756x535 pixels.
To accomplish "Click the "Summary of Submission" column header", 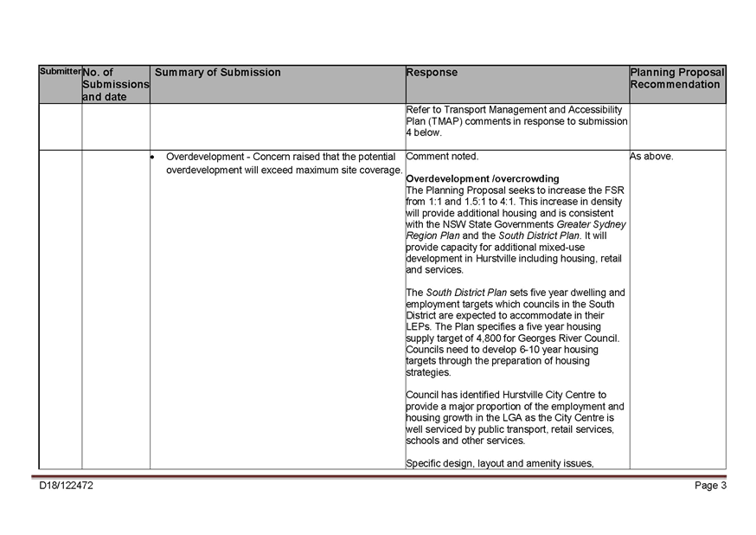I will (217, 73).
